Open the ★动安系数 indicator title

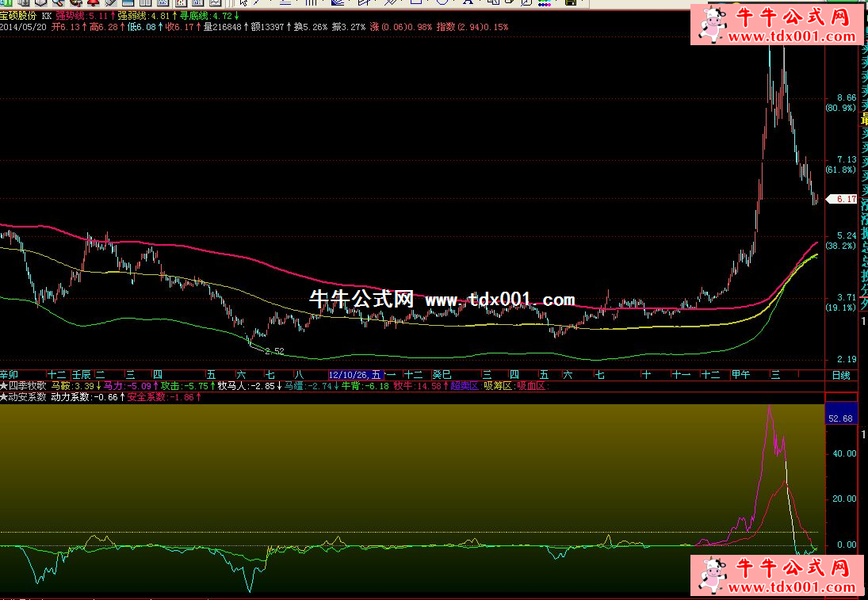24,397
